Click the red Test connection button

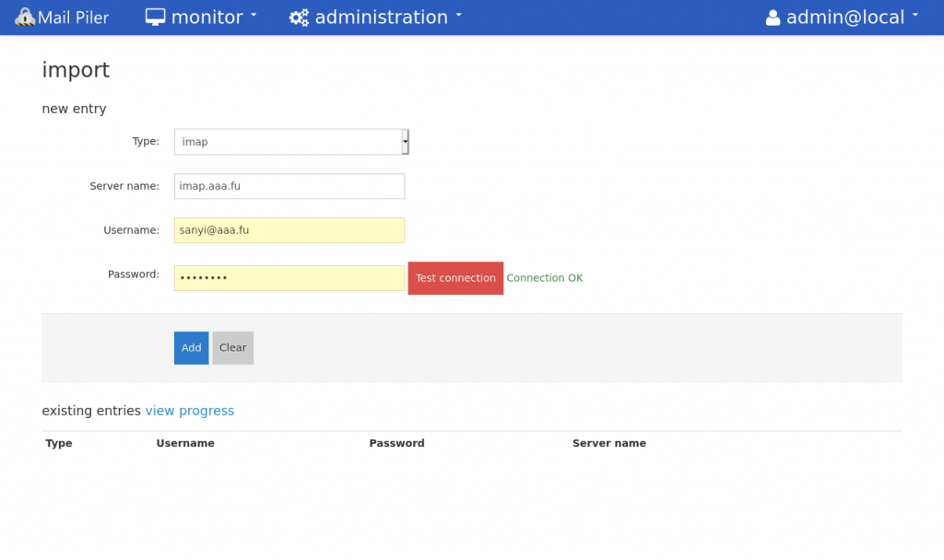[455, 278]
